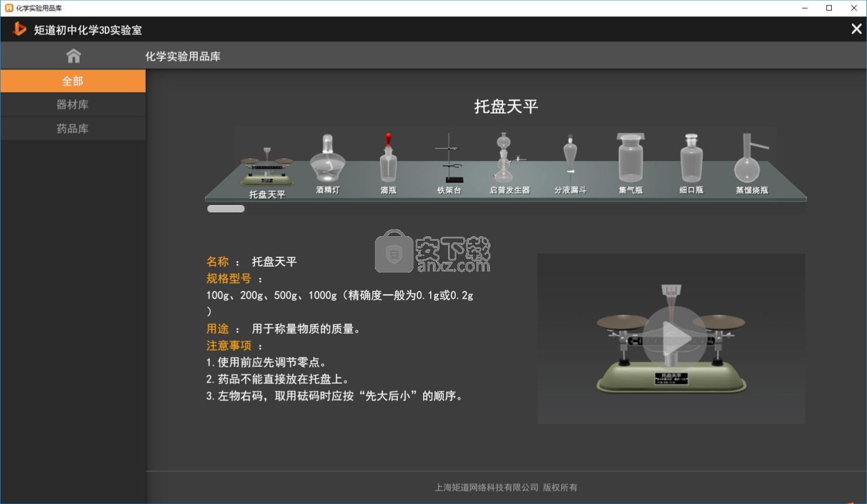The height and width of the screenshot is (504, 867).
Task: Click note '1.使用前应先调节零点'
Action: click(x=266, y=363)
